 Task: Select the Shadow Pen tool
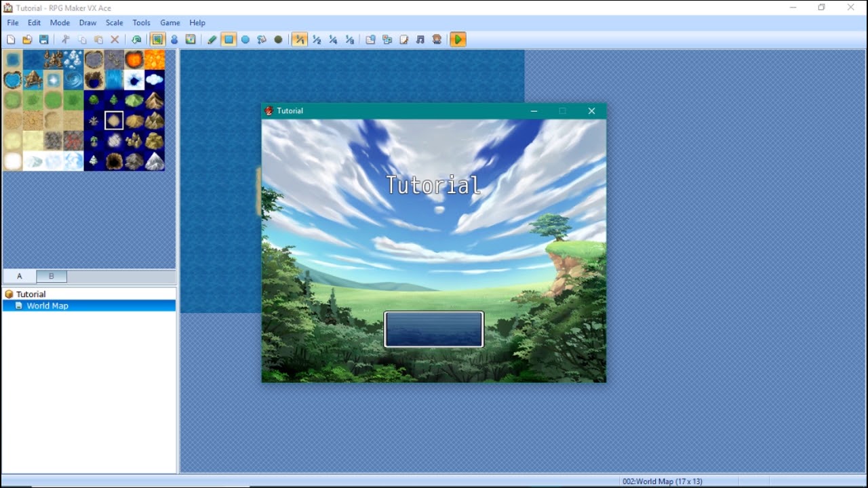click(278, 40)
